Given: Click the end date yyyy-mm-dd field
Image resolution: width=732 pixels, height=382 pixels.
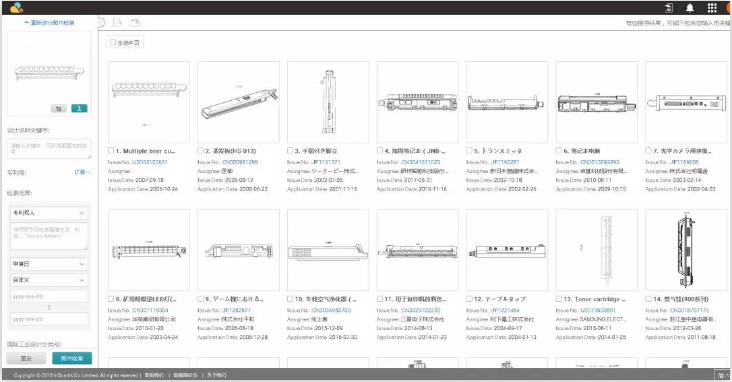Looking at the screenshot, I should (x=49, y=319).
